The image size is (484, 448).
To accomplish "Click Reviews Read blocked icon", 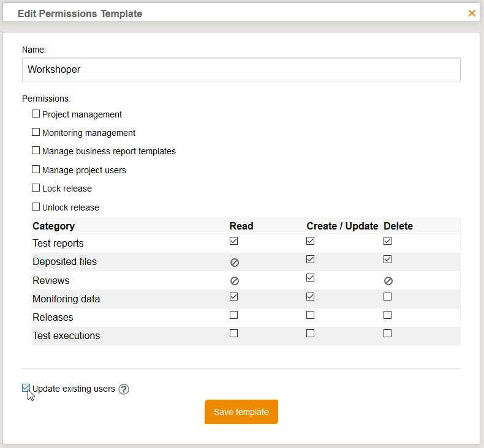I will click(235, 281).
